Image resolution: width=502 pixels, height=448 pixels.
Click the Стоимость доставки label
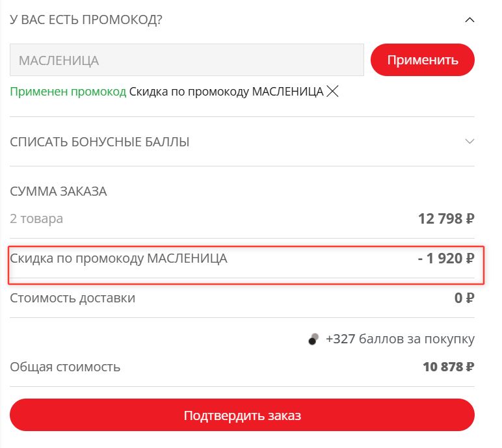pyautogui.click(x=73, y=298)
